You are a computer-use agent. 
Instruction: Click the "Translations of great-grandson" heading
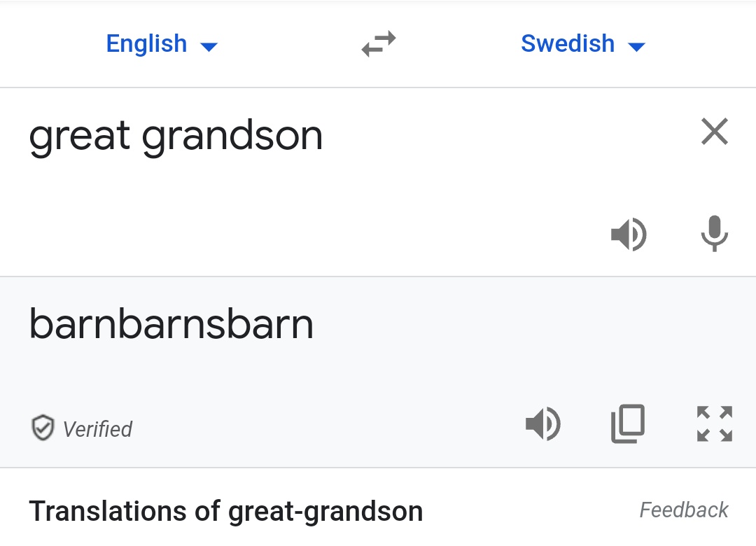click(225, 511)
